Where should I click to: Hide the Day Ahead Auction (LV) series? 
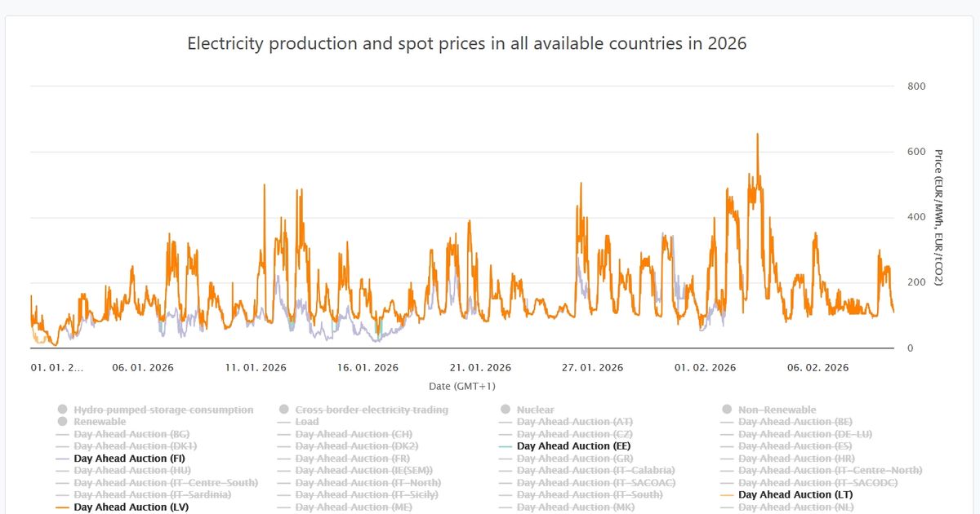pyautogui.click(x=131, y=507)
